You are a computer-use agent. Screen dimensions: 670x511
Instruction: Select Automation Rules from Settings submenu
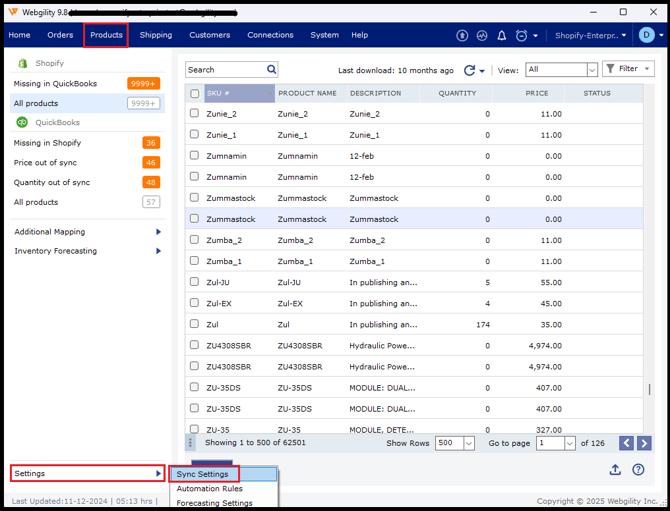(x=210, y=489)
